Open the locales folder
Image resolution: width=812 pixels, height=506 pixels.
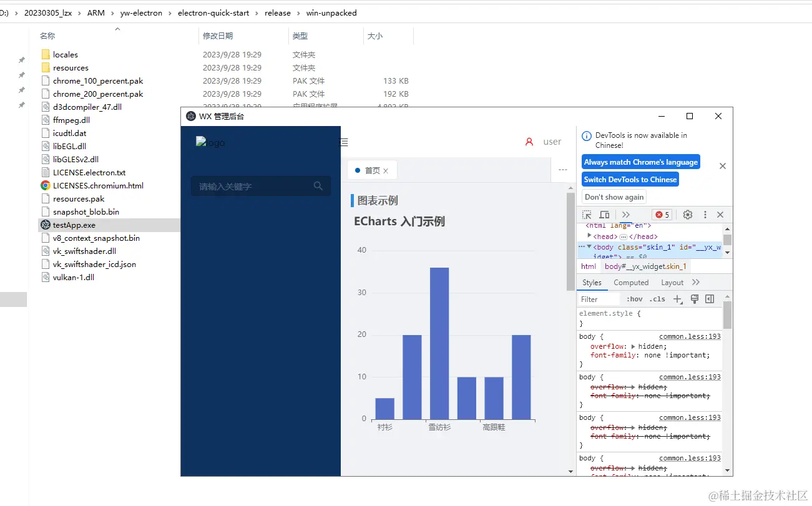[x=66, y=54]
